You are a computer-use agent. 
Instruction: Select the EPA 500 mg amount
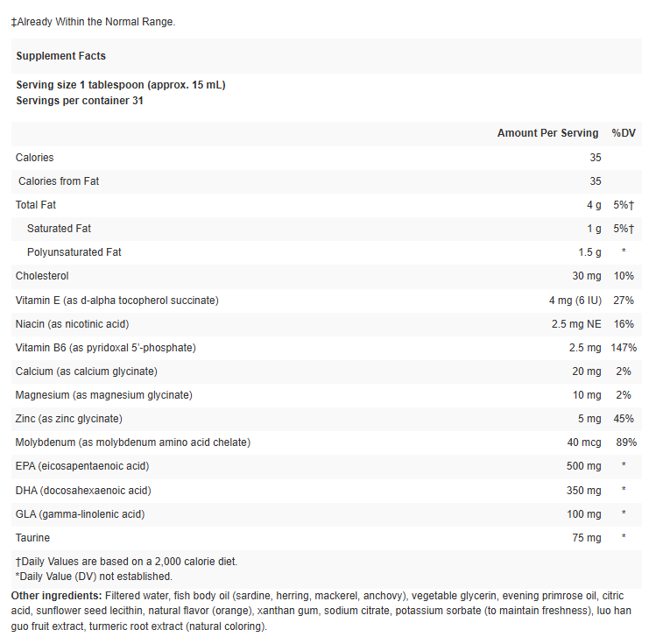(x=583, y=466)
